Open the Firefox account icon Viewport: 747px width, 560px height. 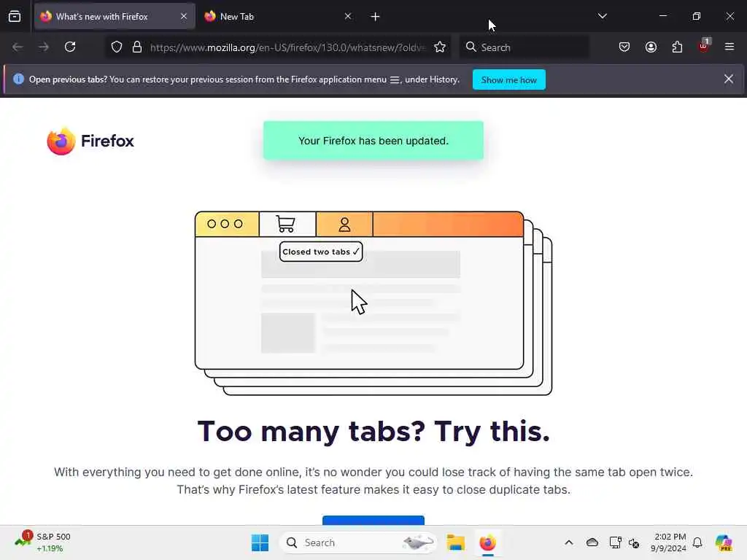(651, 47)
